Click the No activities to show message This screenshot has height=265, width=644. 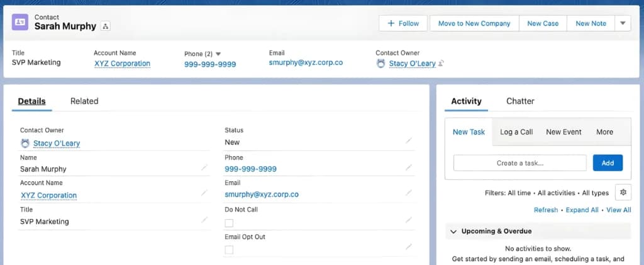538,249
